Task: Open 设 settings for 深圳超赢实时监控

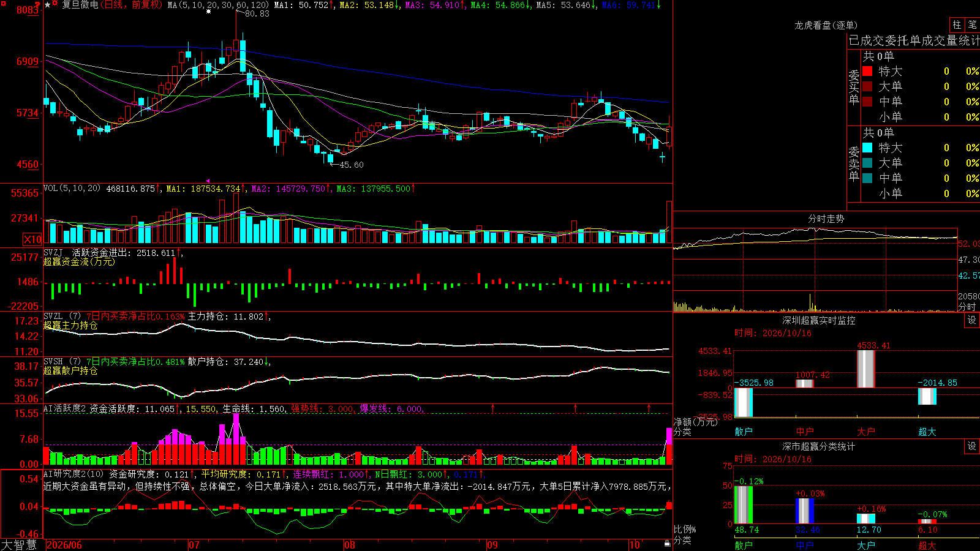Action: point(972,320)
